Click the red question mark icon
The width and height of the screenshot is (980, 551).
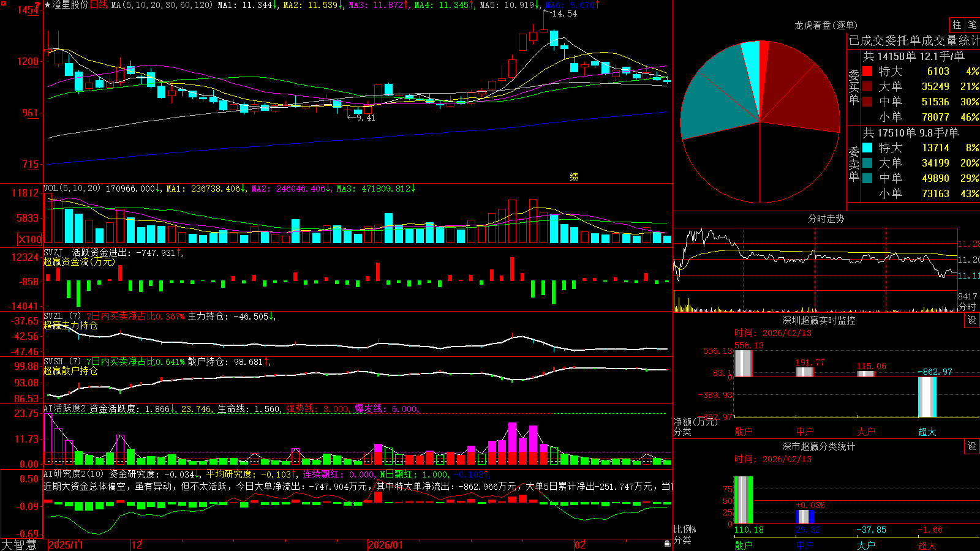point(38,4)
